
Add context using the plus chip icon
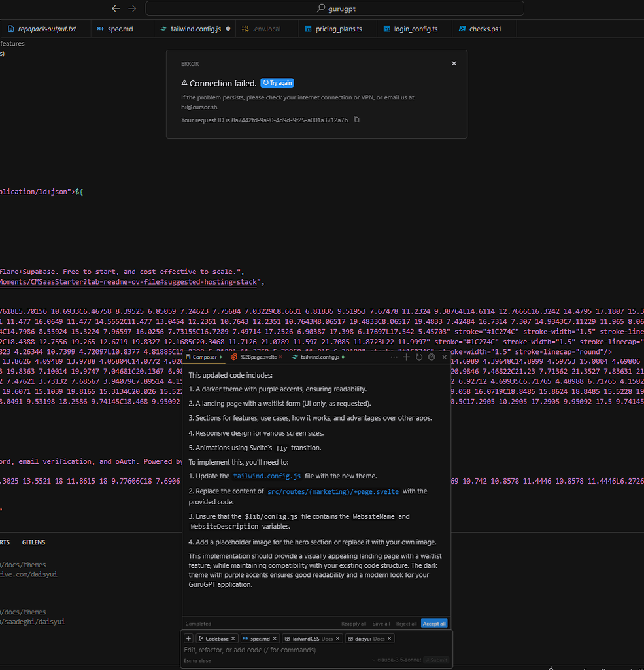tap(188, 638)
